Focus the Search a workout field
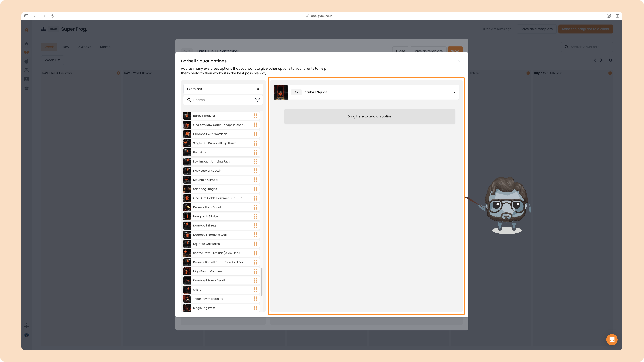 pyautogui.click(x=587, y=47)
